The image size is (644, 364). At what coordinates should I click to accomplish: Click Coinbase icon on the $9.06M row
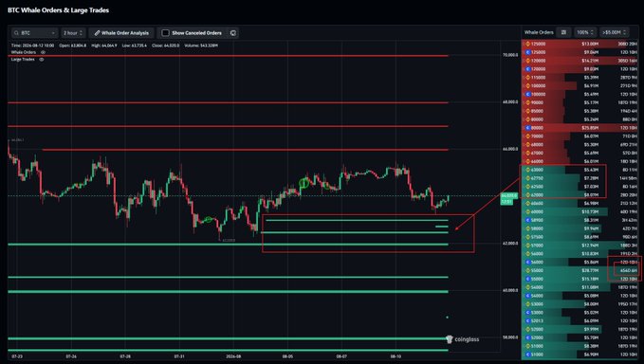[x=527, y=52]
